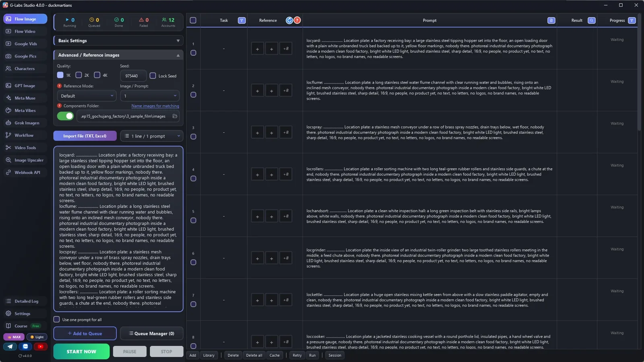Image resolution: width=644 pixels, height=362 pixels.
Task: Tick the select-all checkbox in table header
Action: 193,21
